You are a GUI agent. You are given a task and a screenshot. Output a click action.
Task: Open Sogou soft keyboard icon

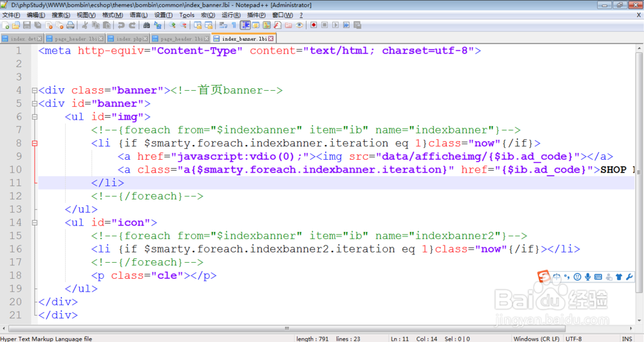click(x=598, y=277)
